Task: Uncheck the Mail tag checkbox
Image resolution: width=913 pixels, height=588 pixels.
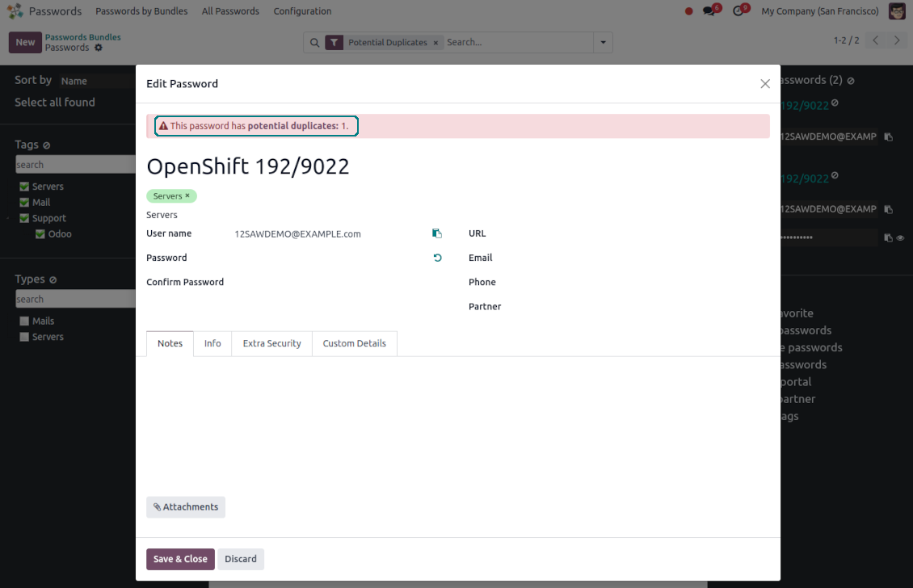Action: coord(24,203)
